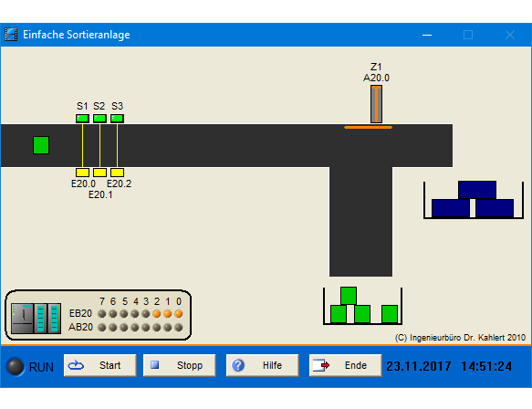Toggle EB20 input bit 0 LED

[x=179, y=314]
